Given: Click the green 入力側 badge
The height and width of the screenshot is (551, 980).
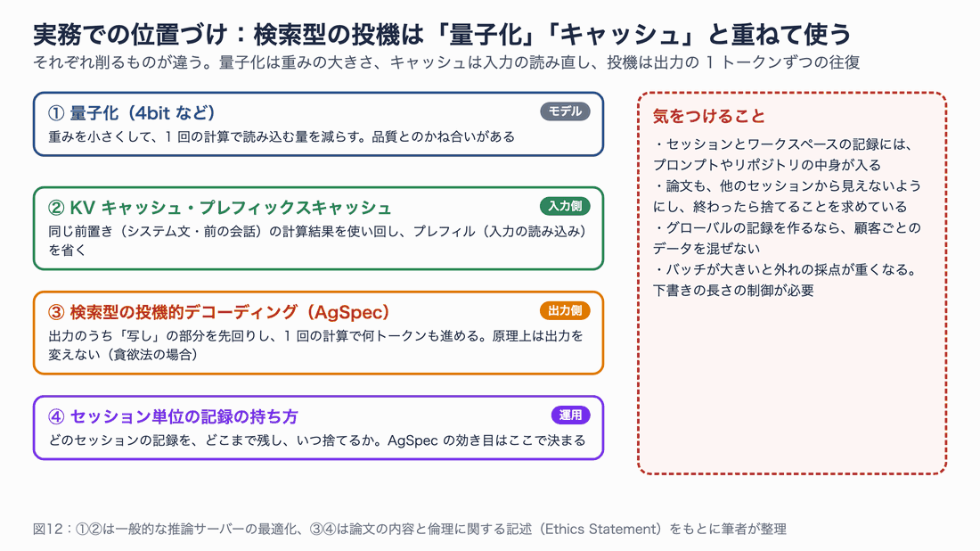Looking at the screenshot, I should click(565, 206).
